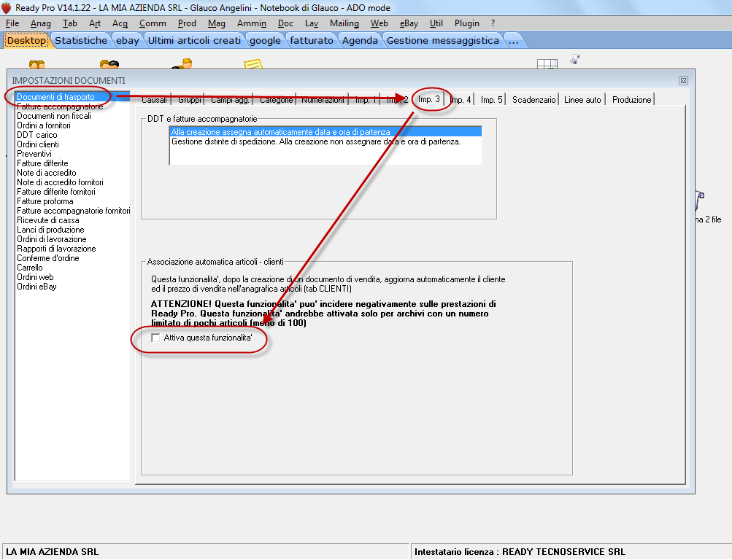Open the Util menu
Image resolution: width=732 pixels, height=560 pixels.
click(436, 23)
